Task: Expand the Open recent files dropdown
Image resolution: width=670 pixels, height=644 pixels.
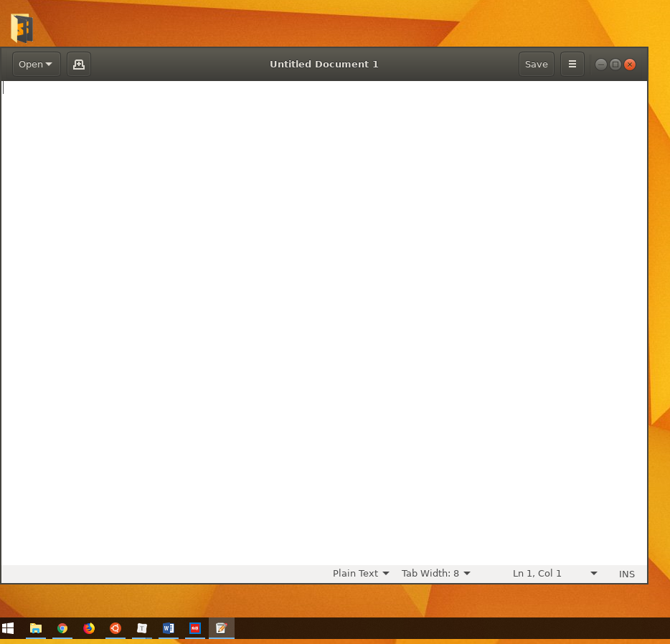Action: point(36,65)
